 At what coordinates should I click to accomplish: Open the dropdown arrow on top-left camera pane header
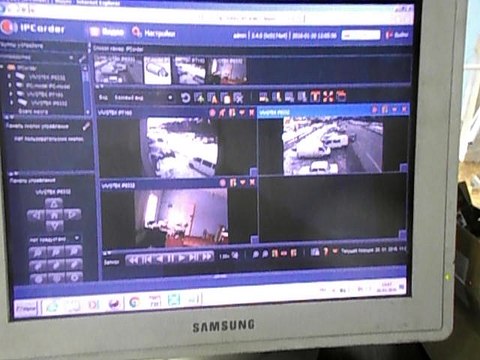pos(242,112)
